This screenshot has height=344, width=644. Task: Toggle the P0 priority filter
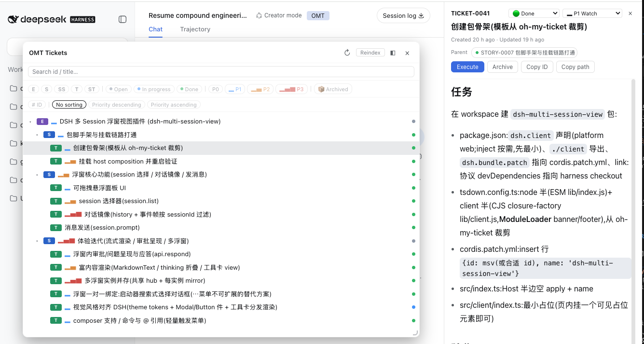coord(216,89)
